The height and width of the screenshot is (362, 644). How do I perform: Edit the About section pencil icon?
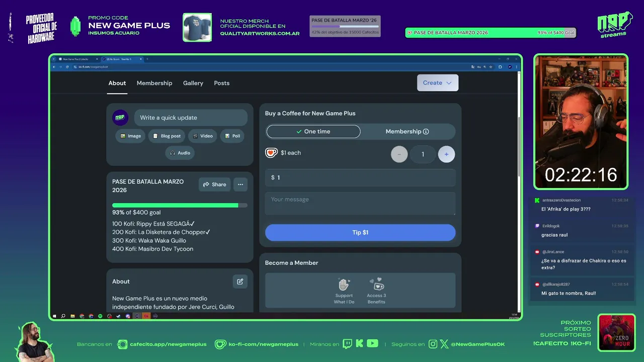point(240,282)
